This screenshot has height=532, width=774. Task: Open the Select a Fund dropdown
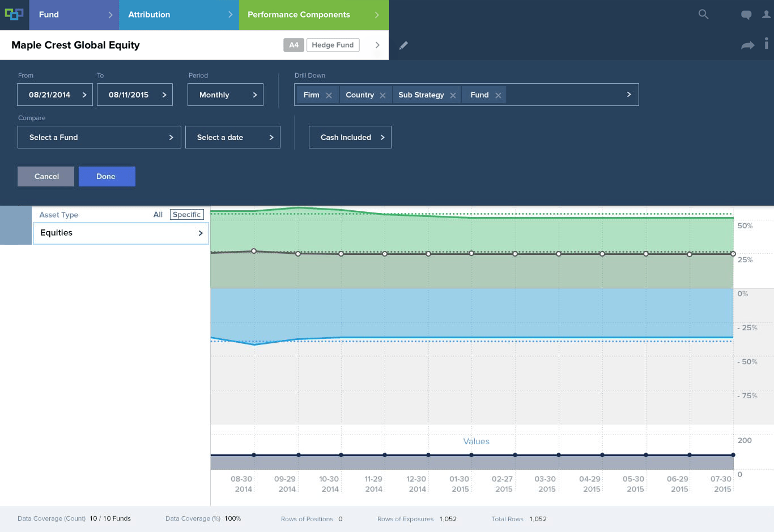click(99, 137)
